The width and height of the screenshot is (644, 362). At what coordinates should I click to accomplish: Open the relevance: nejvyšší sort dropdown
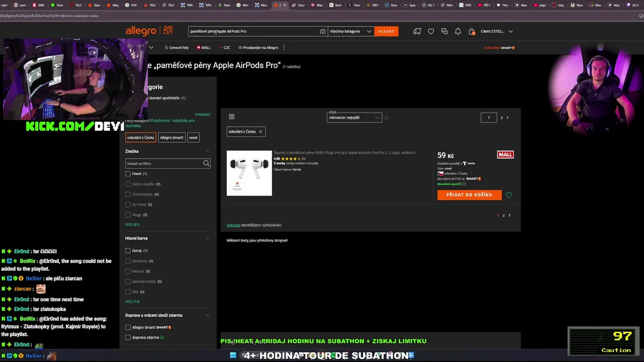pos(354,118)
